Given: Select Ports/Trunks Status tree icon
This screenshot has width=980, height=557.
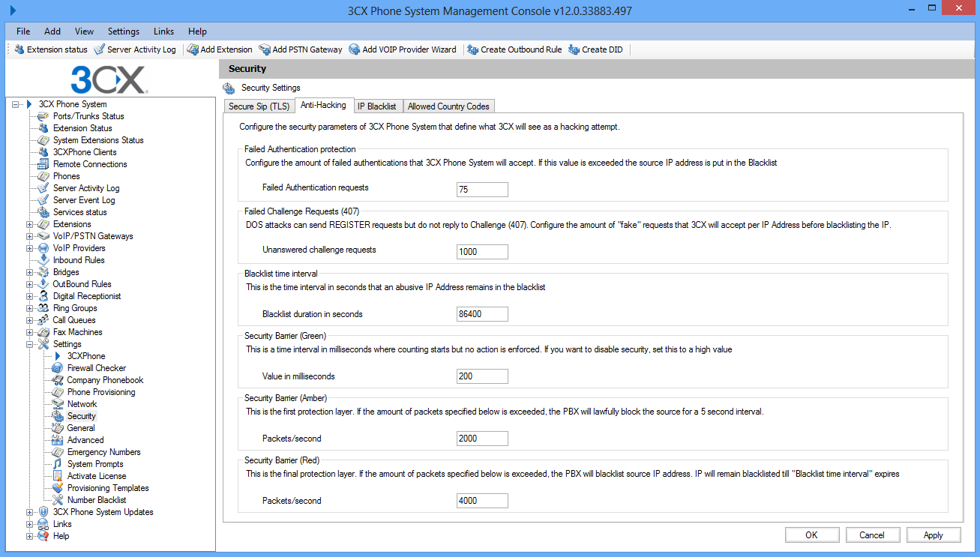Looking at the screenshot, I should pos(43,116).
